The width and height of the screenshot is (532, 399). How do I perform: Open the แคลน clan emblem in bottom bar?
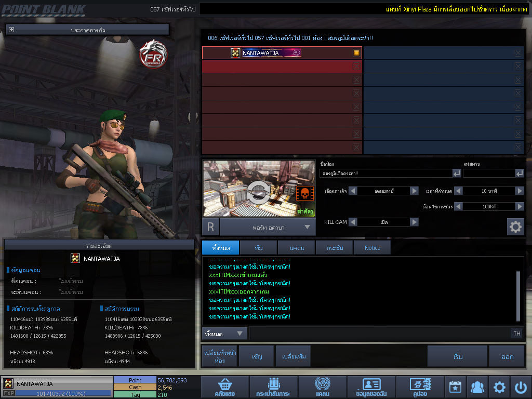(322, 387)
